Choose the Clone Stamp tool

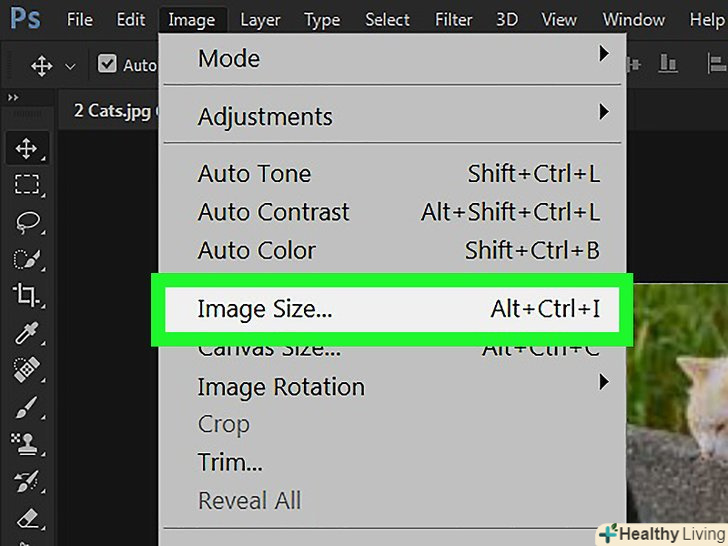coord(26,441)
